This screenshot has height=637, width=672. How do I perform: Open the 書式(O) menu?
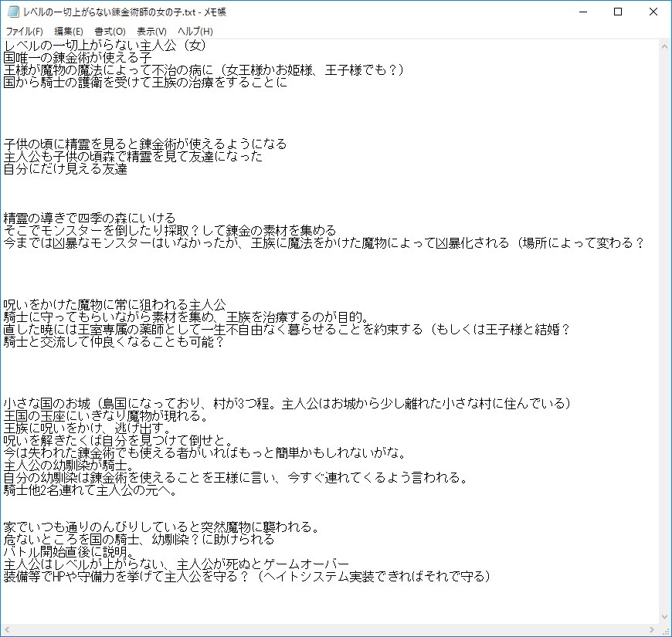point(110,32)
